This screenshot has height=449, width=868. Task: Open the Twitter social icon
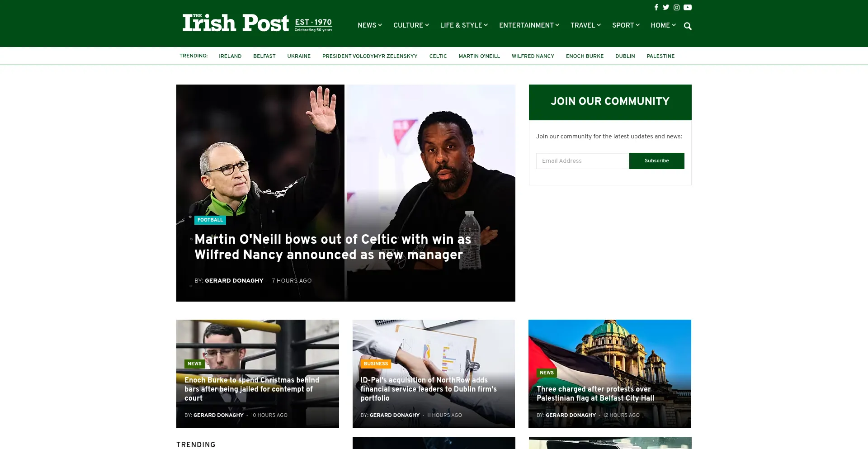coord(666,7)
